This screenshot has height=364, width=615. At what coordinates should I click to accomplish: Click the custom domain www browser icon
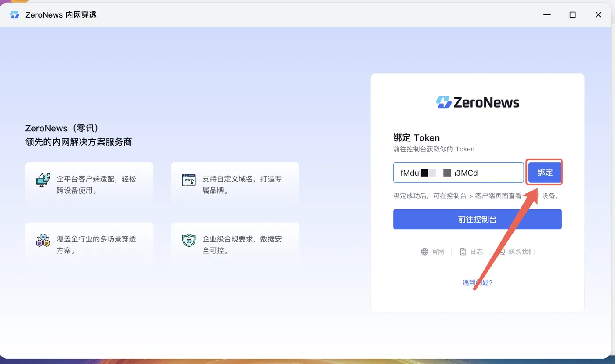pos(189,180)
